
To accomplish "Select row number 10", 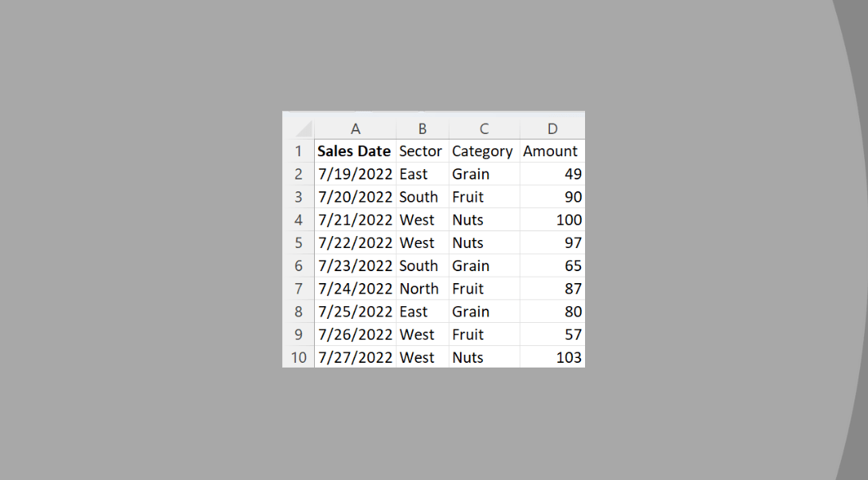I will pyautogui.click(x=299, y=357).
